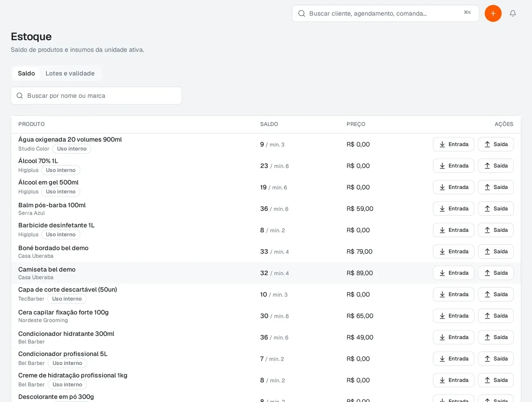
Task: Click Saída for Capa de corte descartável
Action: click(x=496, y=294)
